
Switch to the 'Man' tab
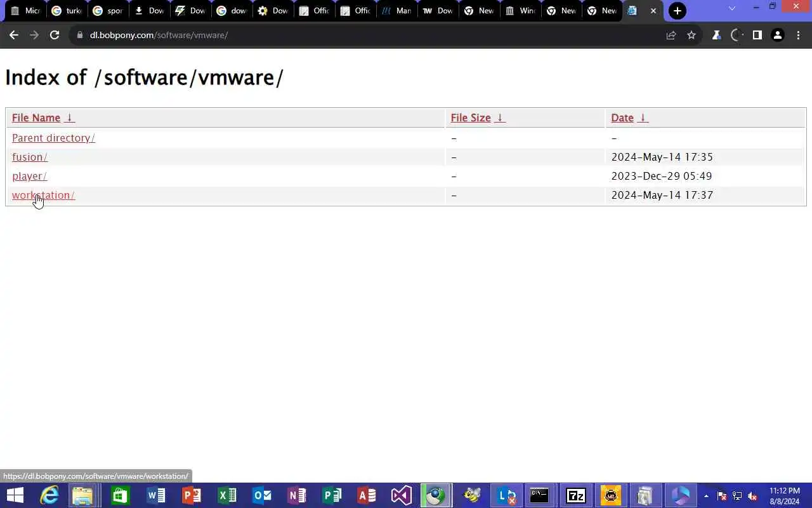396,11
